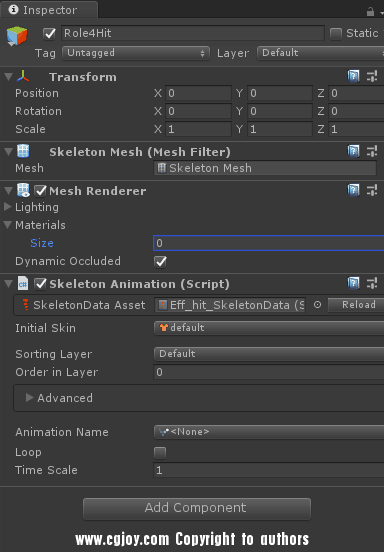The height and width of the screenshot is (552, 384).
Task: Collapse the Mesh Renderer component
Action: (x=8, y=190)
